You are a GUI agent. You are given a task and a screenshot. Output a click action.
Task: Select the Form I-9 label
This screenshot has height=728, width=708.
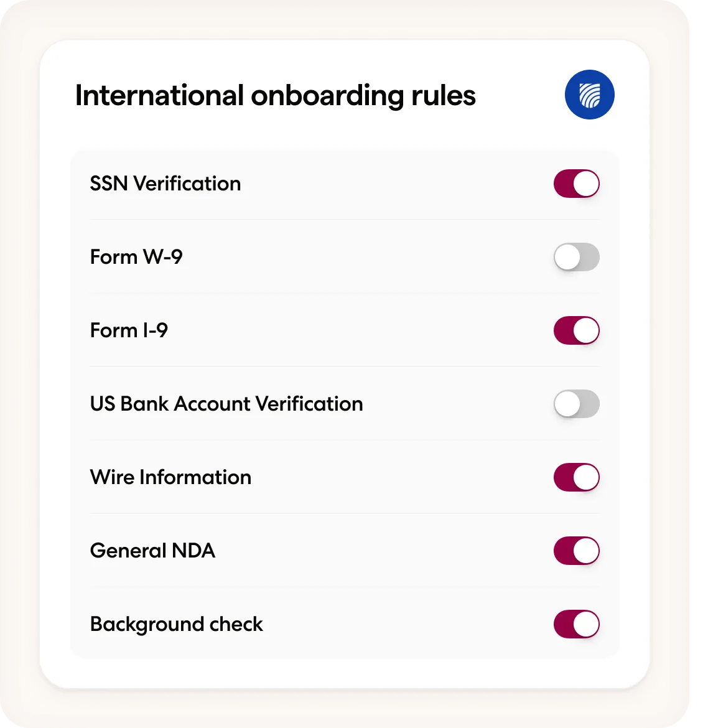click(x=129, y=330)
